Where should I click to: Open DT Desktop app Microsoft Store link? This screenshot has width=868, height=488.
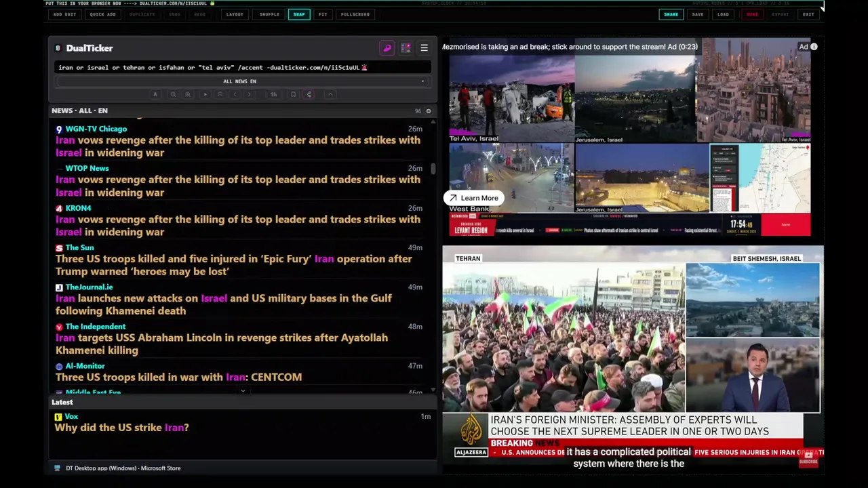(123, 468)
